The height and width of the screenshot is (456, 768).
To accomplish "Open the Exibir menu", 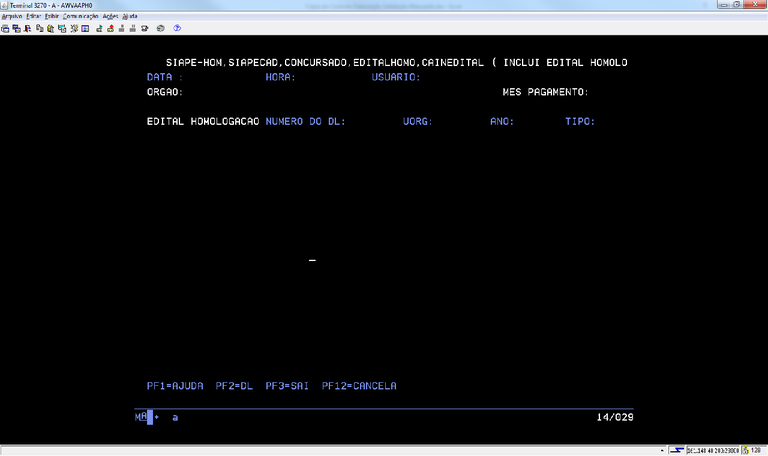I will pos(52,17).
